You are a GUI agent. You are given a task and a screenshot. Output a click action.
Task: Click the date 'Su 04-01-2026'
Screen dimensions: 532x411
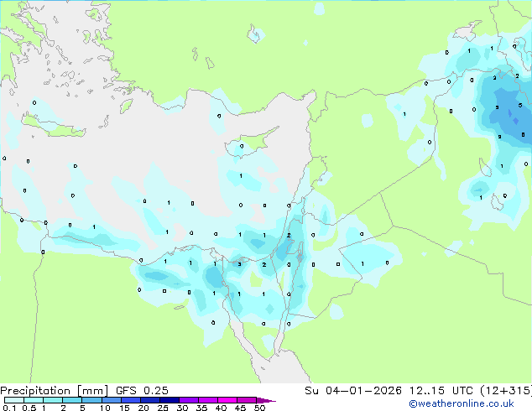click(353, 391)
